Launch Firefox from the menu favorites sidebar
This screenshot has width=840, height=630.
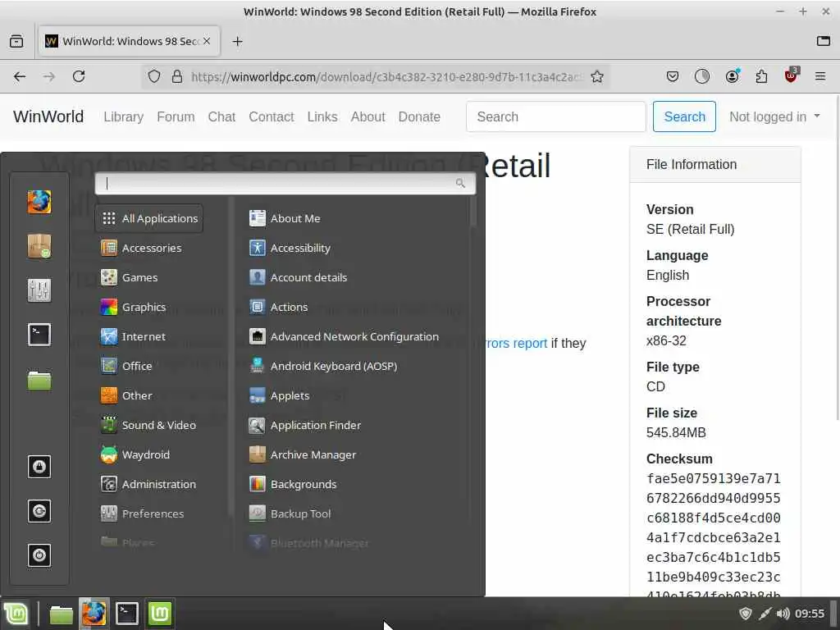click(39, 202)
